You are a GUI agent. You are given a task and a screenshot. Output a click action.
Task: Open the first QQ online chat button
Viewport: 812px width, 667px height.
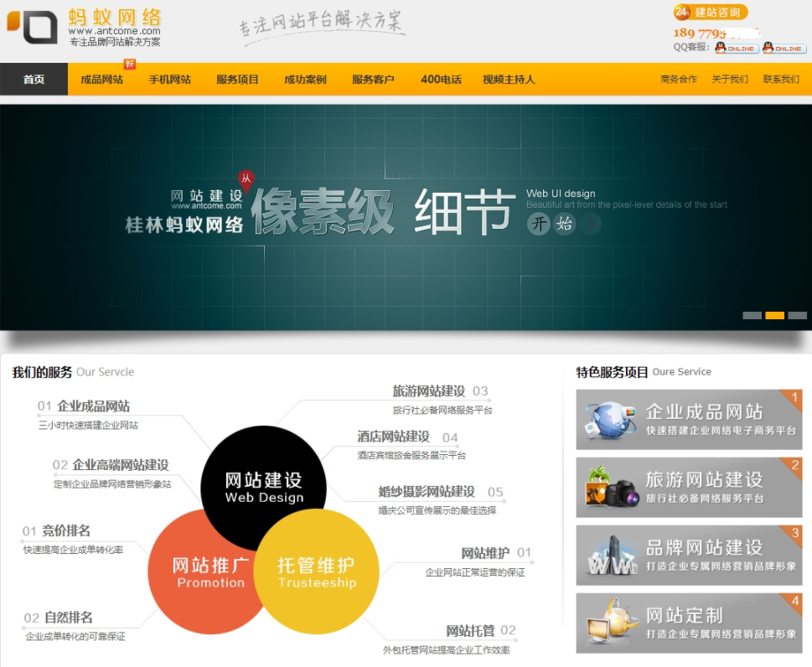737,49
